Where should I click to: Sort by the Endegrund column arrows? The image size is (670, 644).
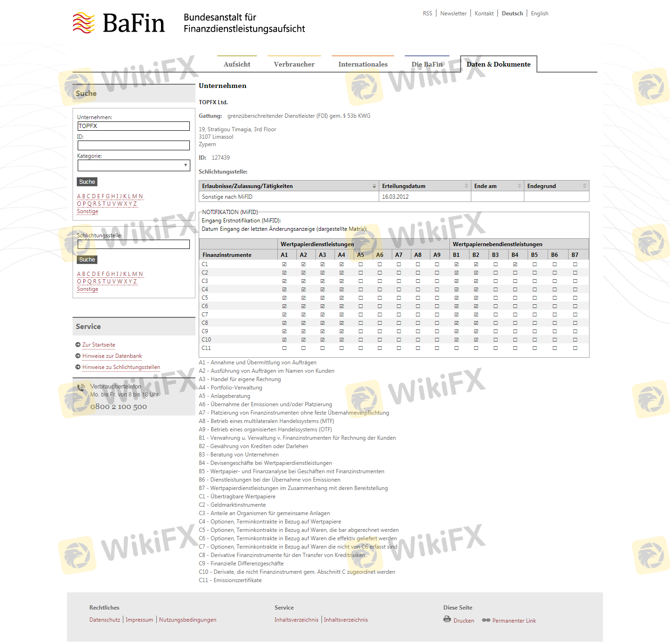(x=584, y=186)
